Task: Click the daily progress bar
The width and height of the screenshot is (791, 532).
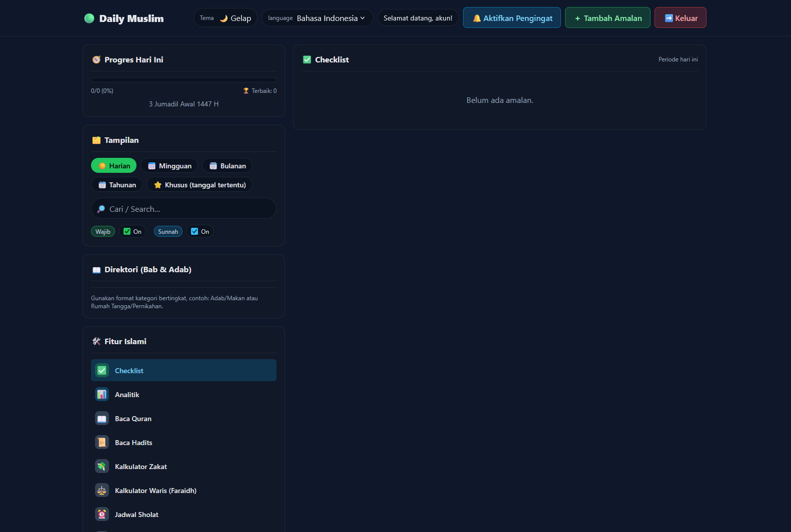Action: [x=183, y=80]
